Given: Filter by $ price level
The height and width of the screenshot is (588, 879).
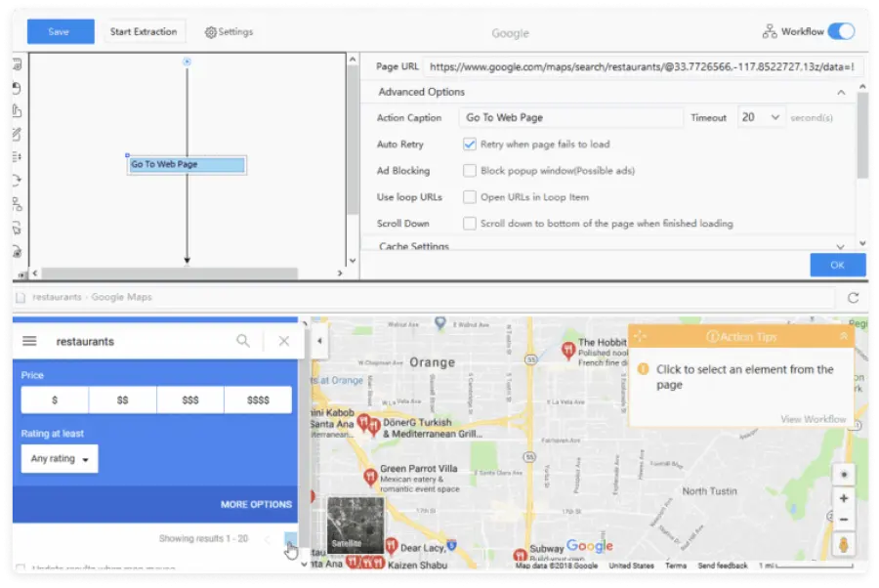Looking at the screenshot, I should click(x=55, y=400).
